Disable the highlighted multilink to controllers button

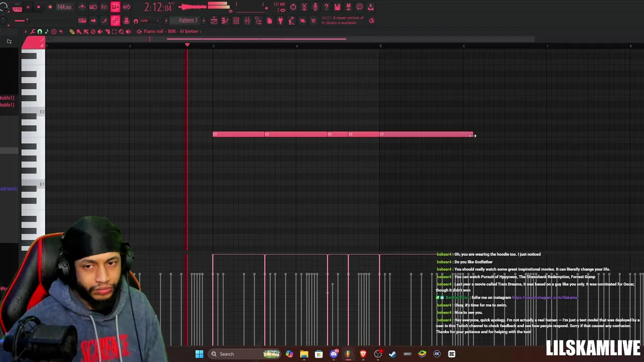click(115, 21)
